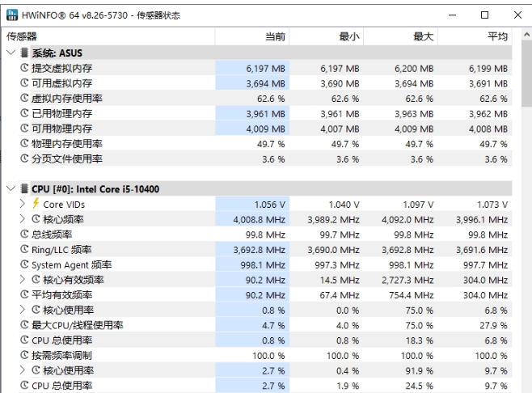
Task: Select the Ring/LLC 频率 row label
Action: 61,249
